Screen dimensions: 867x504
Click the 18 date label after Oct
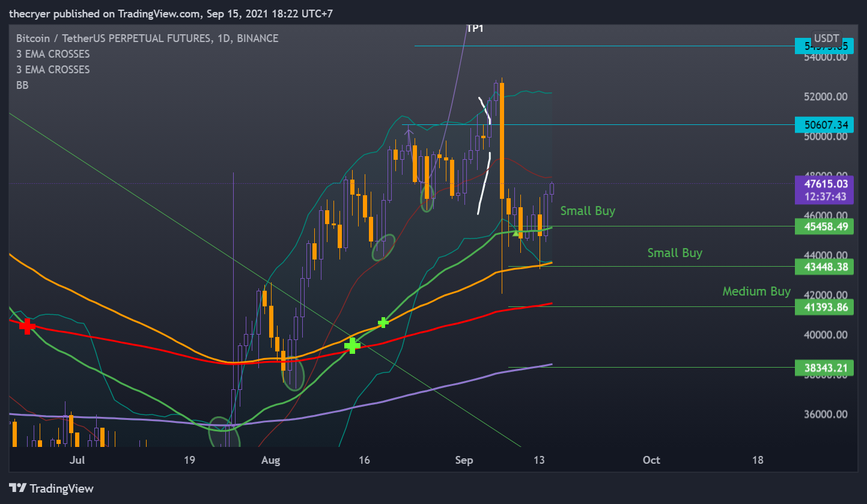[x=758, y=460]
